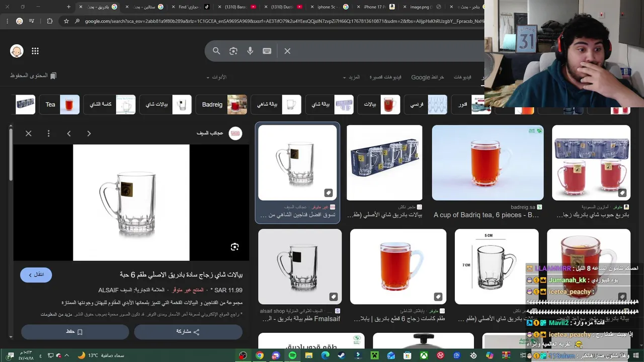Open Steam from the taskbar
Viewport: 644px width, 362px height.
click(342, 355)
